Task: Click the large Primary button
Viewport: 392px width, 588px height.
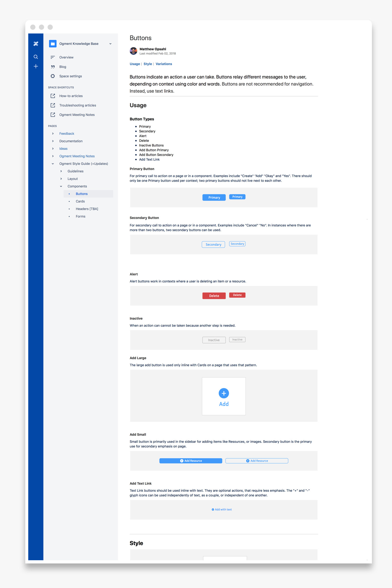Action: point(214,197)
